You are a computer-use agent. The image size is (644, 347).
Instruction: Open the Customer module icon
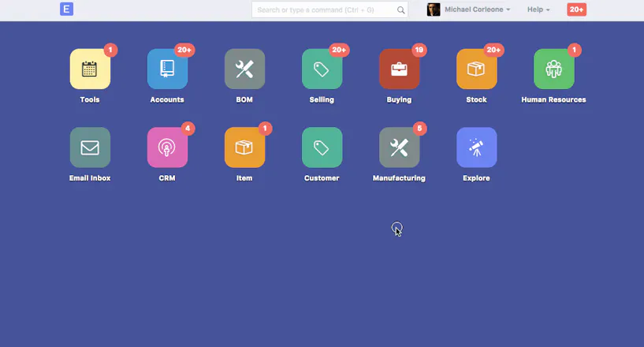tap(322, 147)
